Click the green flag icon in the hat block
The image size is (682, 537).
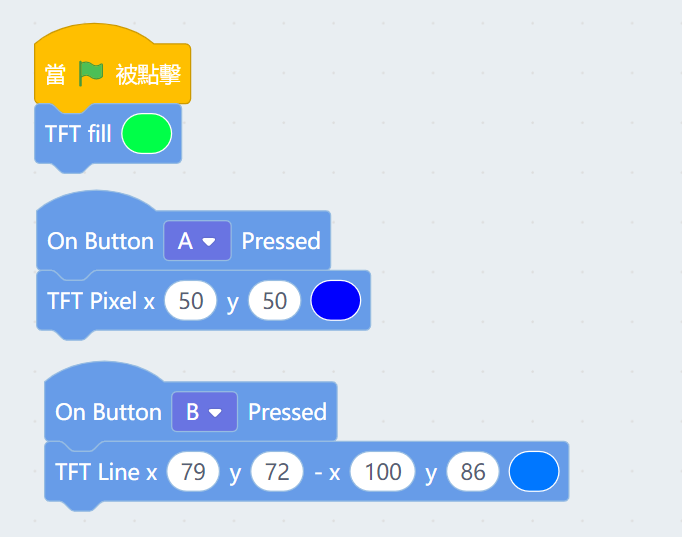click(91, 74)
